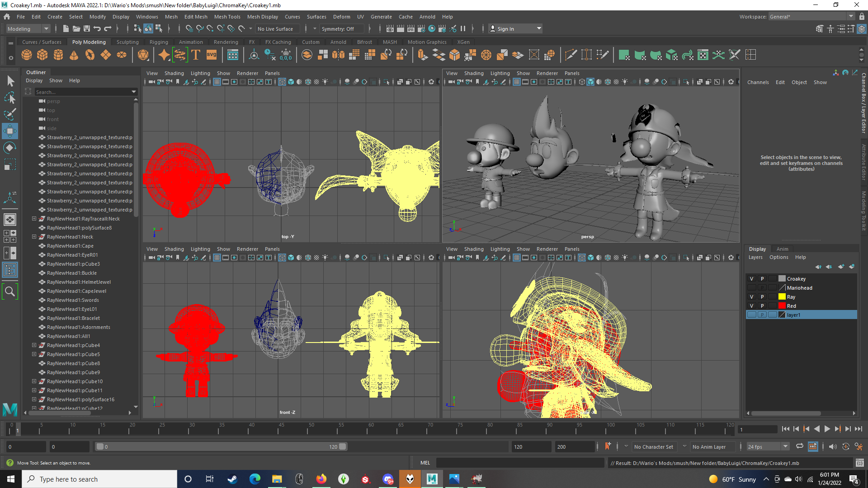Click the set key icon near range slider
The image size is (868, 488).
click(x=608, y=446)
